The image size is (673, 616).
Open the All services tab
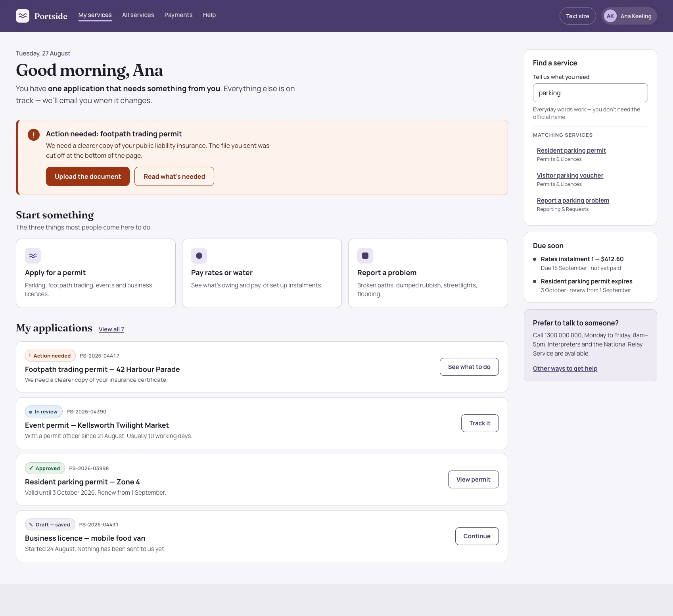[138, 15]
